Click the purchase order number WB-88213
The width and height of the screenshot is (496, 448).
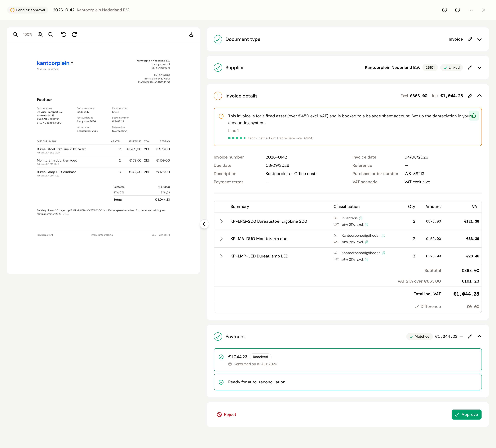pos(414,174)
